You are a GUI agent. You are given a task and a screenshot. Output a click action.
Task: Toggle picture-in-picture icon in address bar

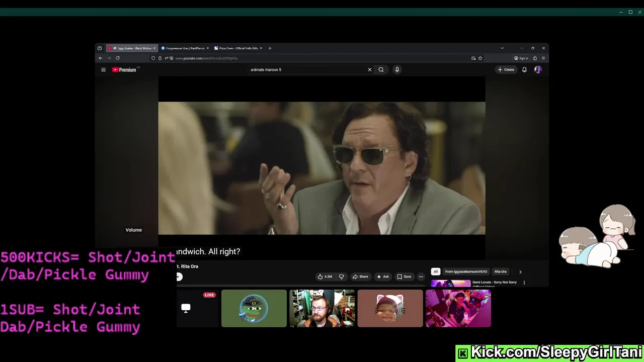(473, 58)
